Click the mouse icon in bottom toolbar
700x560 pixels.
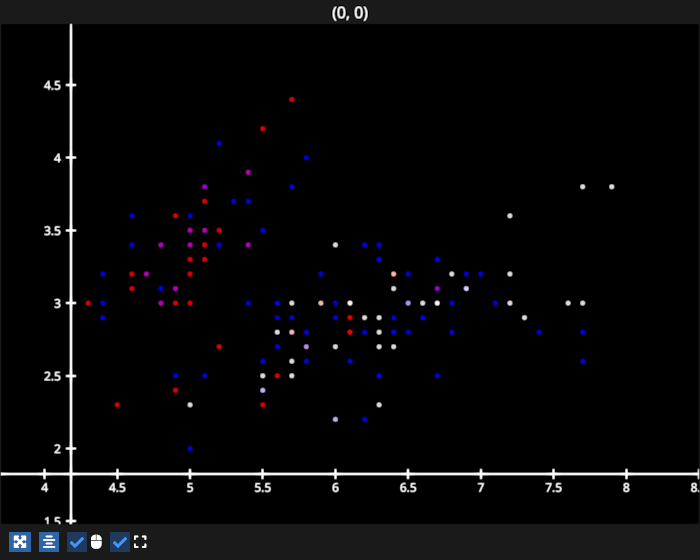pos(96,542)
